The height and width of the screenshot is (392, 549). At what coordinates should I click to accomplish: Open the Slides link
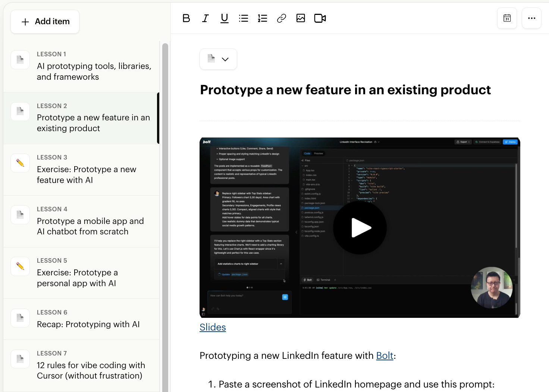tap(213, 327)
